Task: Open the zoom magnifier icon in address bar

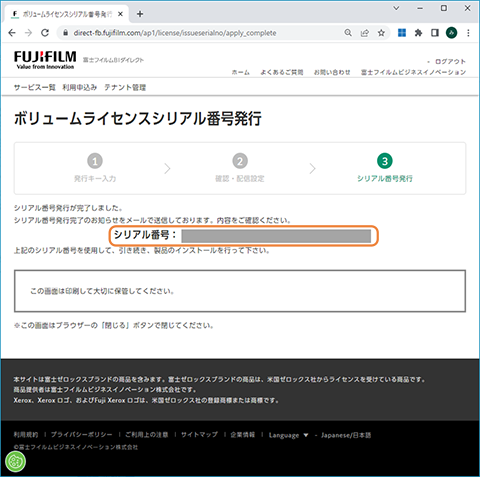Action: point(348,33)
